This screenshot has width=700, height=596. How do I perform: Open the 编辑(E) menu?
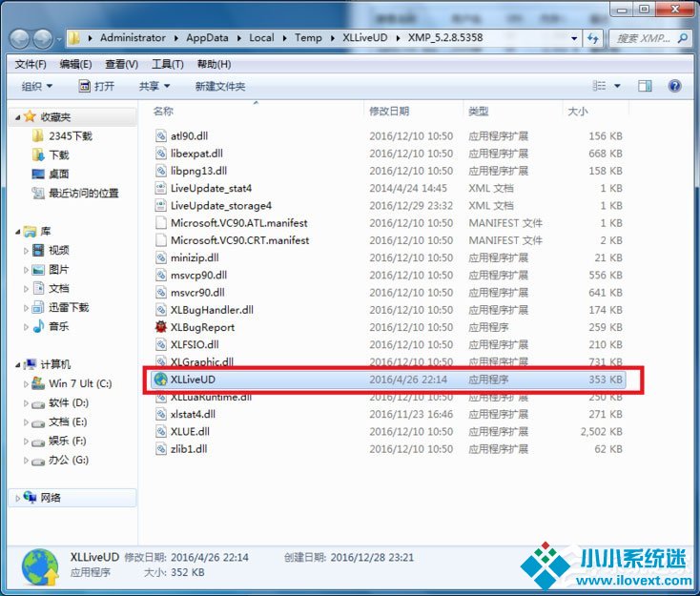(x=75, y=64)
